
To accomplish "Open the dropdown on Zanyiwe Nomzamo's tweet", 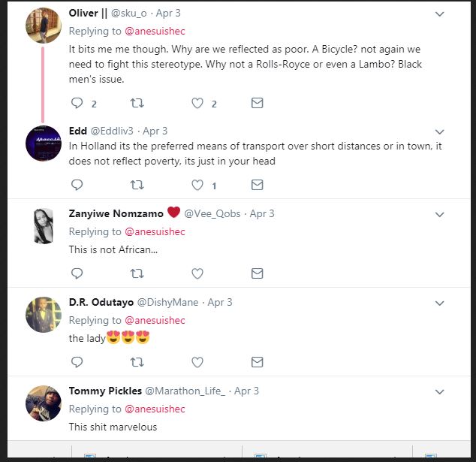I will [440, 214].
